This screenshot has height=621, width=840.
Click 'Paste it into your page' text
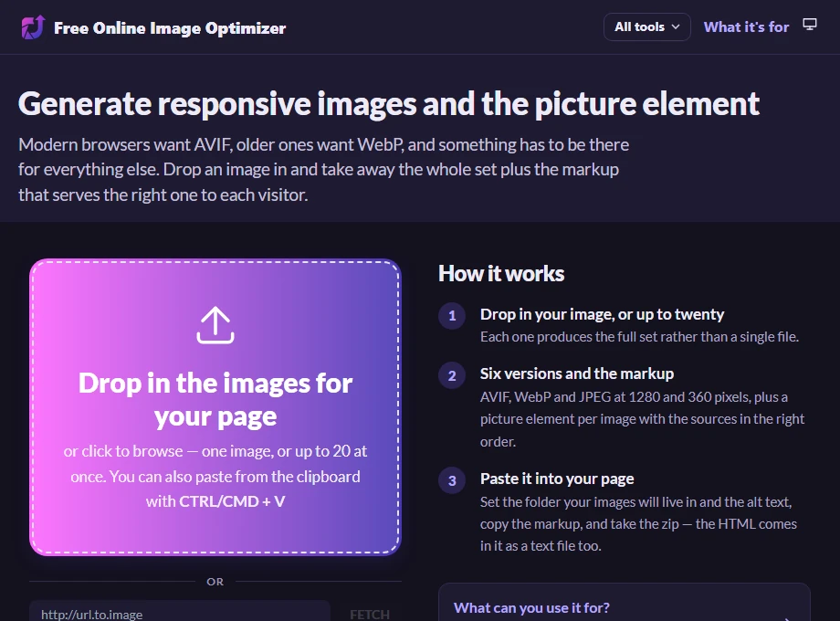(x=557, y=479)
